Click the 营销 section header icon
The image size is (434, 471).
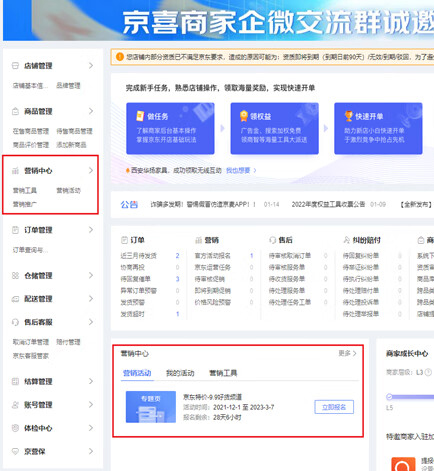pos(199,240)
